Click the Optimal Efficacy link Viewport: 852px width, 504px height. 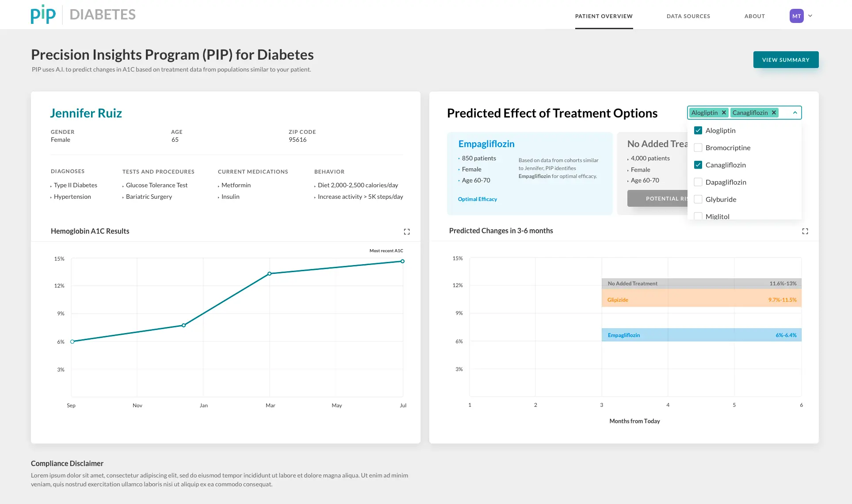click(x=477, y=199)
